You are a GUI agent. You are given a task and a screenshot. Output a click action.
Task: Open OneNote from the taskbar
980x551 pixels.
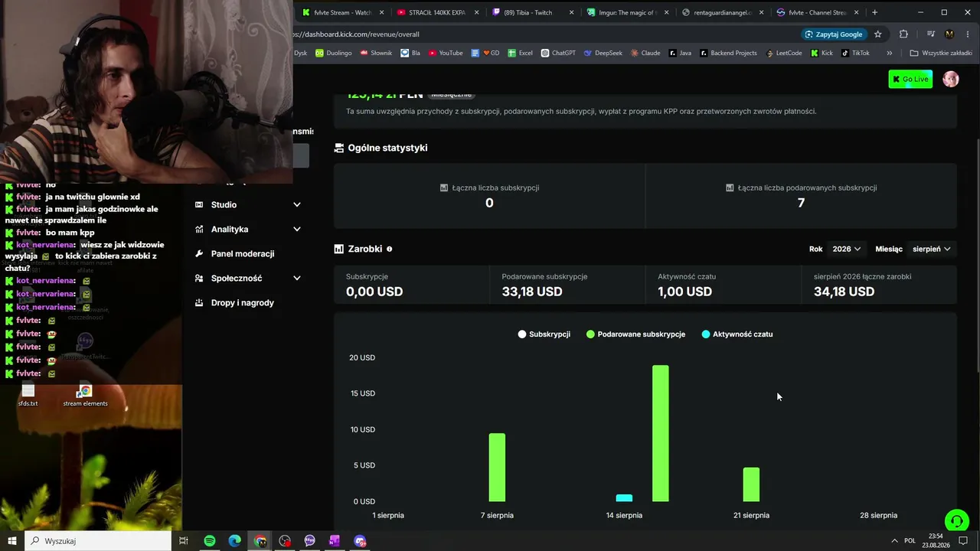(x=335, y=541)
